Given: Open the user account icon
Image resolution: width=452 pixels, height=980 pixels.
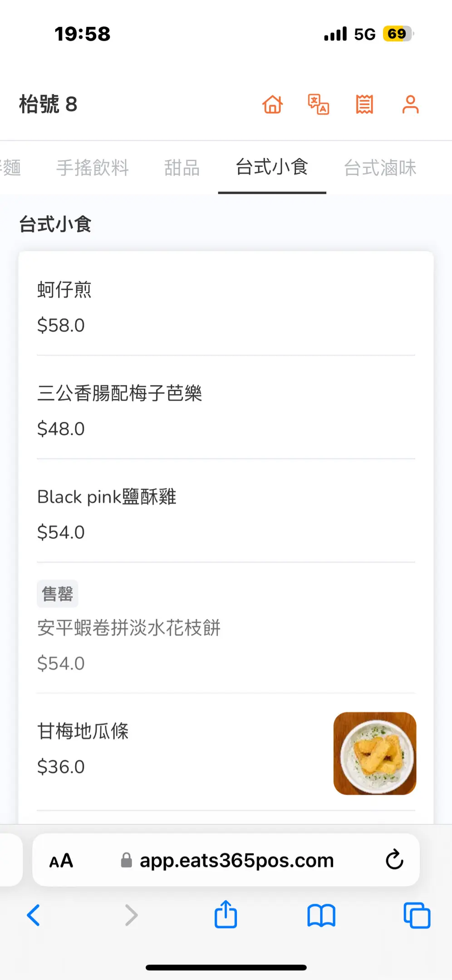Looking at the screenshot, I should (410, 104).
